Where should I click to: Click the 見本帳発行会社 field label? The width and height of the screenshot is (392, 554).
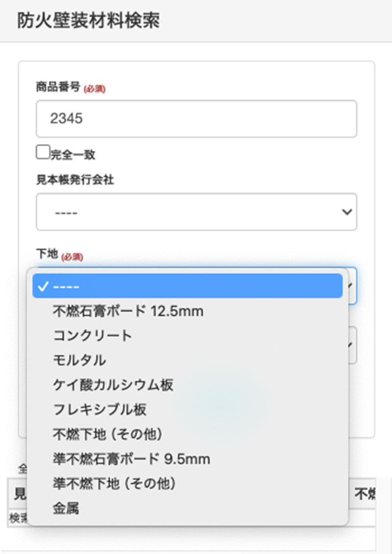[75, 180]
